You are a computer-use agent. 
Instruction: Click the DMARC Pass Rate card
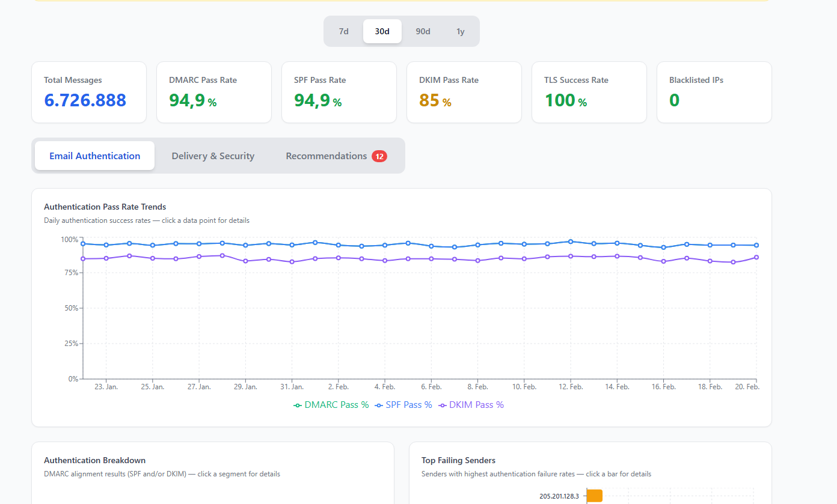(213, 92)
